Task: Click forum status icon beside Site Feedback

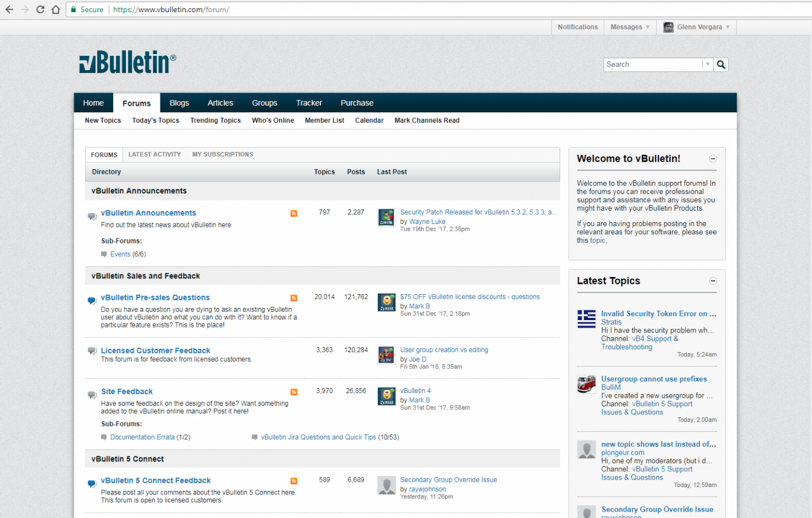Action: point(92,395)
